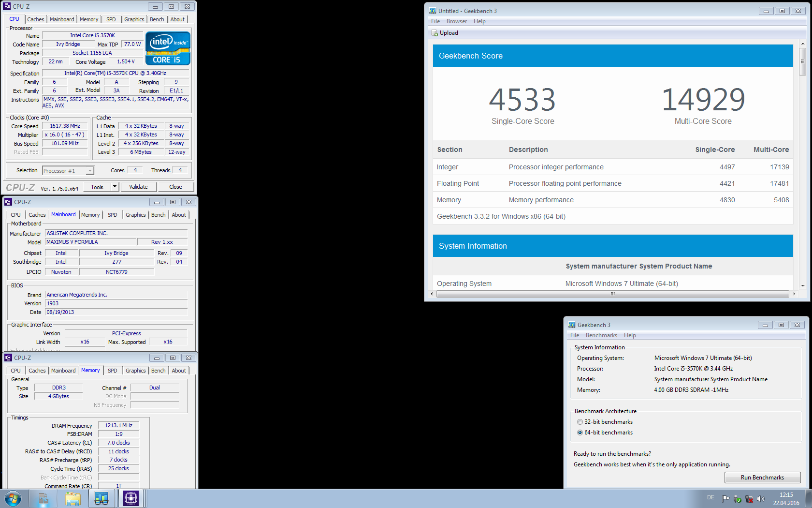Open the Graphics tab in the top CPU-Z window
The image size is (812, 508).
[134, 19]
